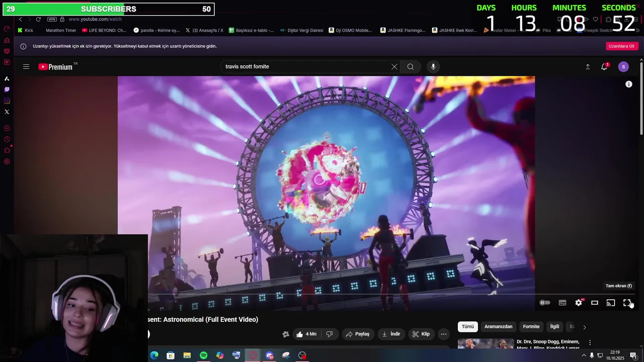Click the youtube.com address bar
This screenshot has height=362, width=644.
coord(95,19)
